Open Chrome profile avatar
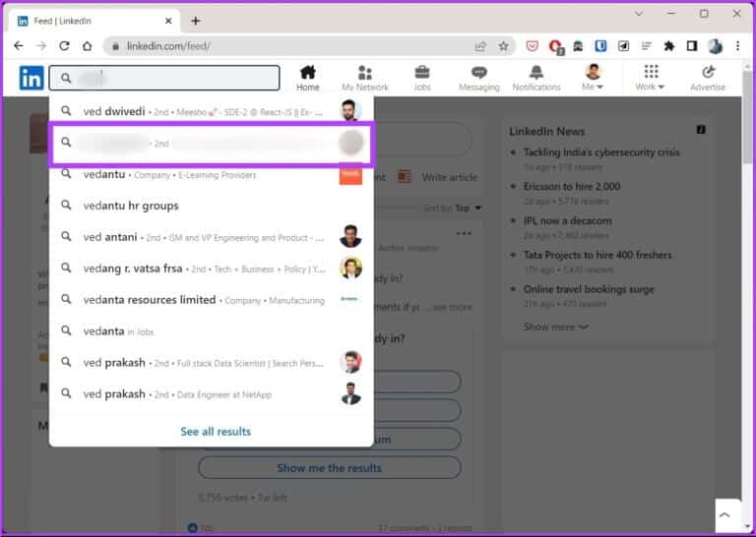The height and width of the screenshot is (537, 756). (x=715, y=46)
